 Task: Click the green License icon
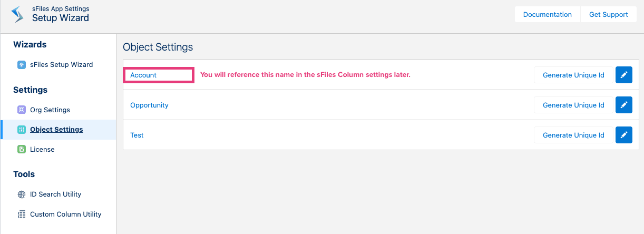(x=22, y=150)
